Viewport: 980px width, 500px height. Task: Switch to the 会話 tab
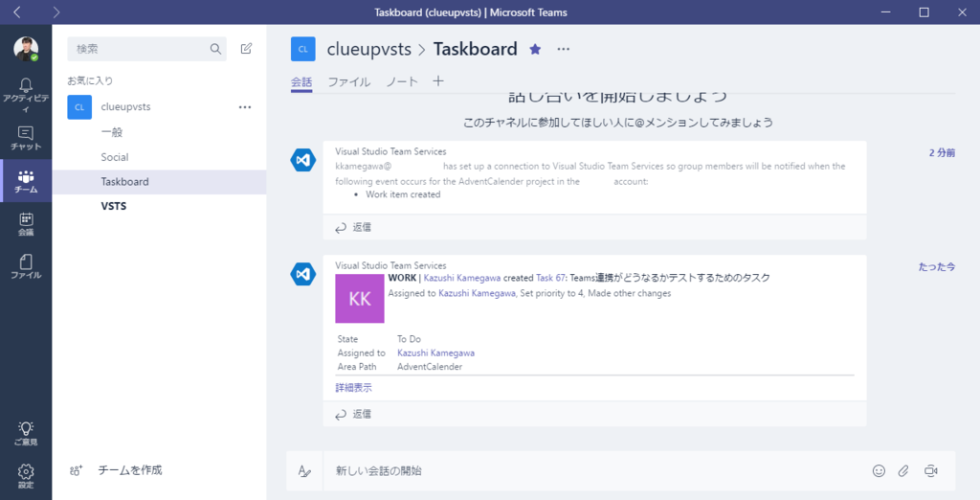pos(301,82)
